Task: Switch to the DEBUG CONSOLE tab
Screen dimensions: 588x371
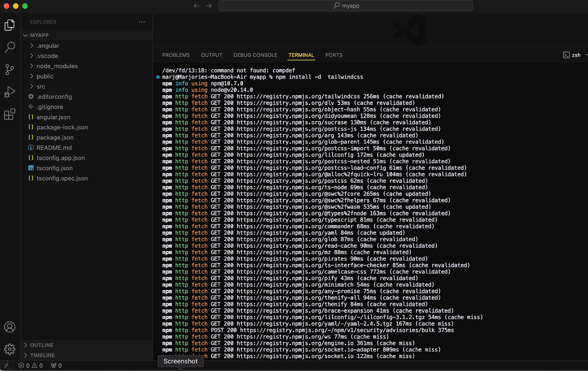Action: click(255, 55)
